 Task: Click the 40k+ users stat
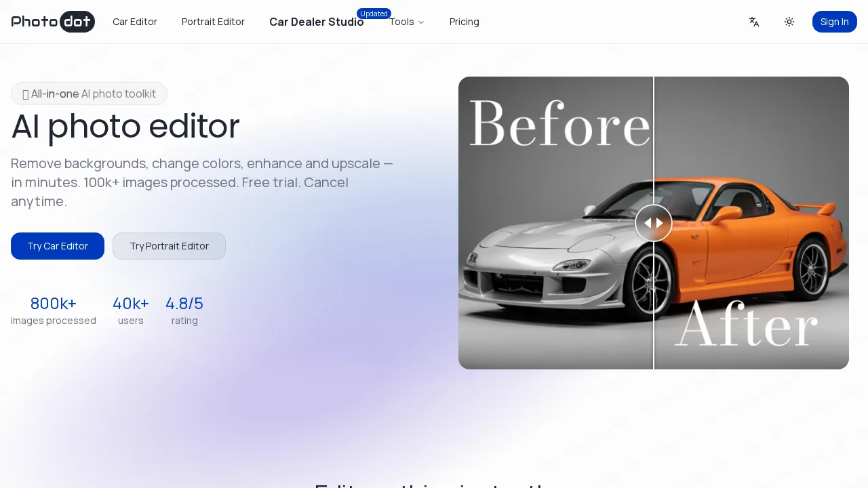click(130, 310)
